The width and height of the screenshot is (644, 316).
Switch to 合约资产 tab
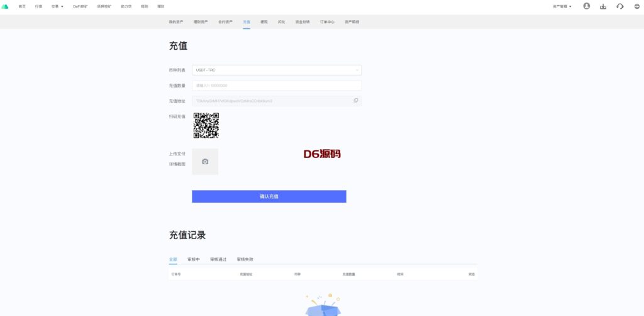coord(226,22)
